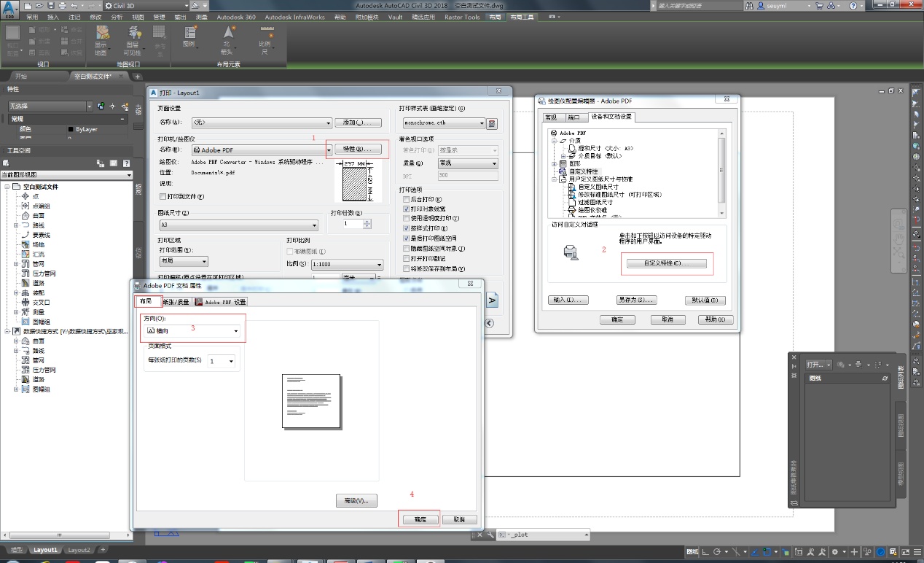This screenshot has height=563, width=924.
Task: Open the Raster Tools ribbon tab
Action: tap(463, 17)
